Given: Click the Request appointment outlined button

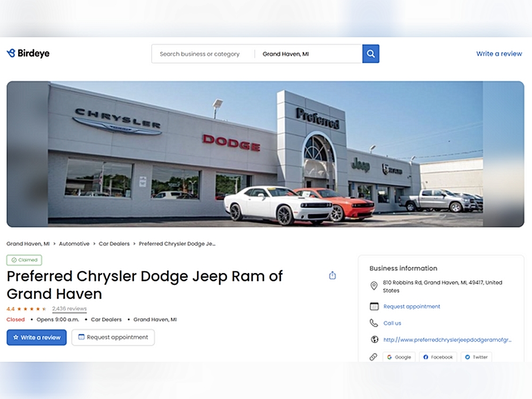Looking at the screenshot, I should tap(113, 337).
